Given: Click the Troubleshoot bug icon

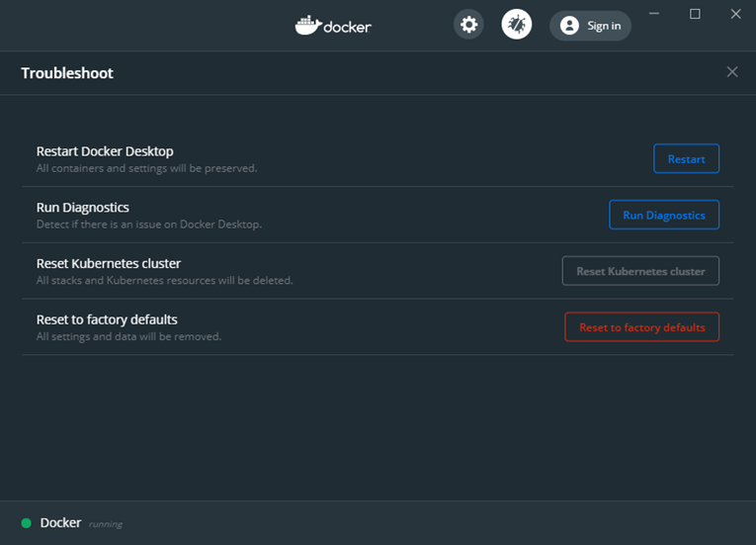Looking at the screenshot, I should tap(517, 25).
